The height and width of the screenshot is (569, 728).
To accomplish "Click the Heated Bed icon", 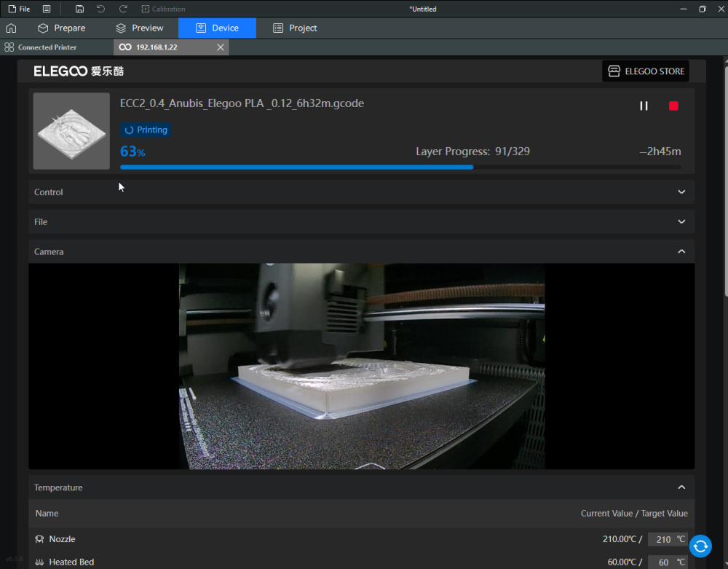I will pos(38,562).
